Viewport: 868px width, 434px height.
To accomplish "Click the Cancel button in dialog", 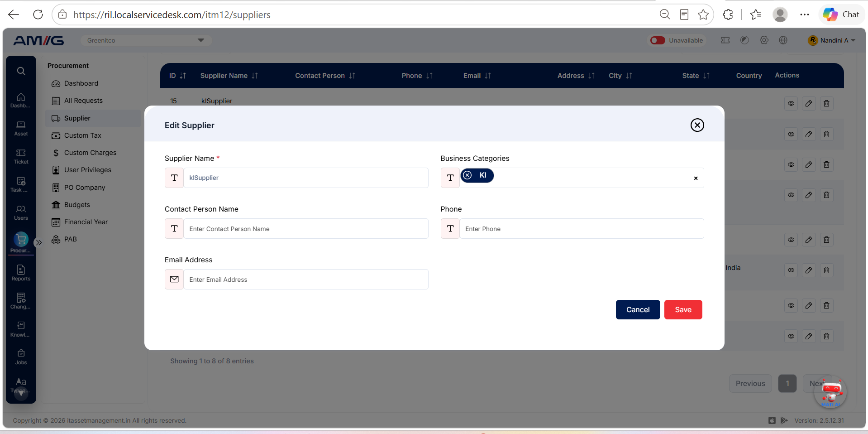I will click(638, 310).
